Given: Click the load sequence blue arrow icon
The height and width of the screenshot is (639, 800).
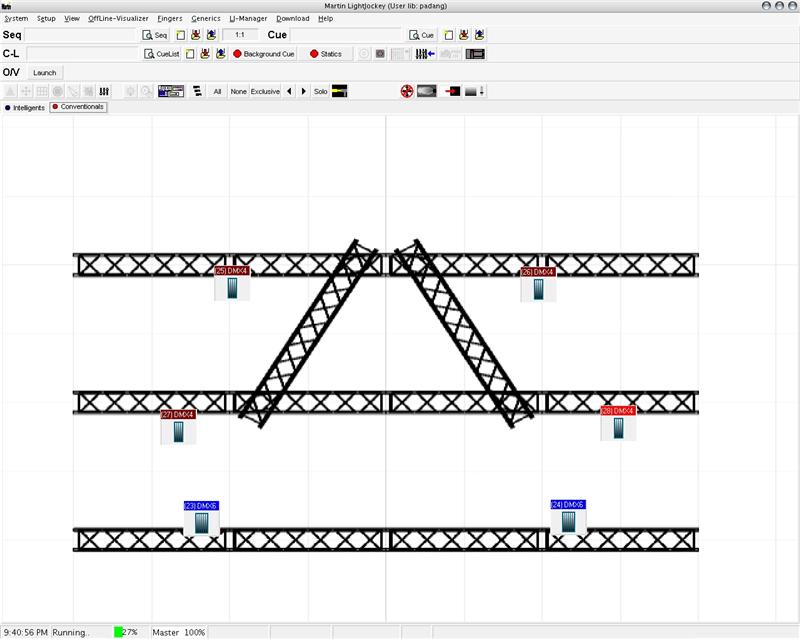Looking at the screenshot, I should coord(211,35).
